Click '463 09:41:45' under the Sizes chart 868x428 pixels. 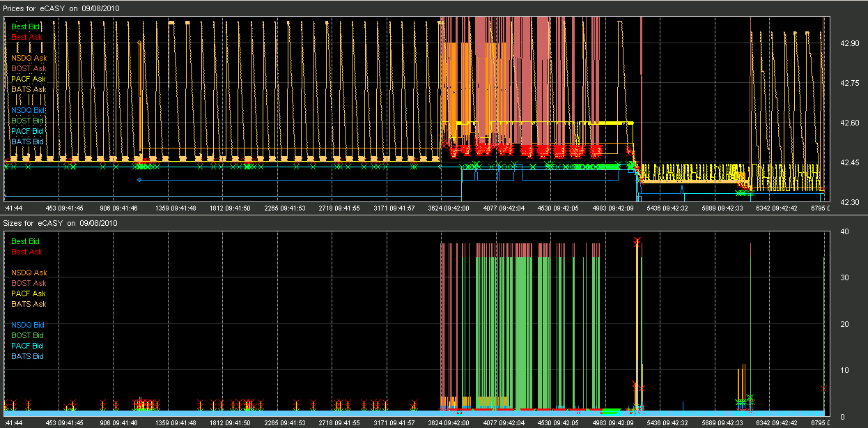64,422
